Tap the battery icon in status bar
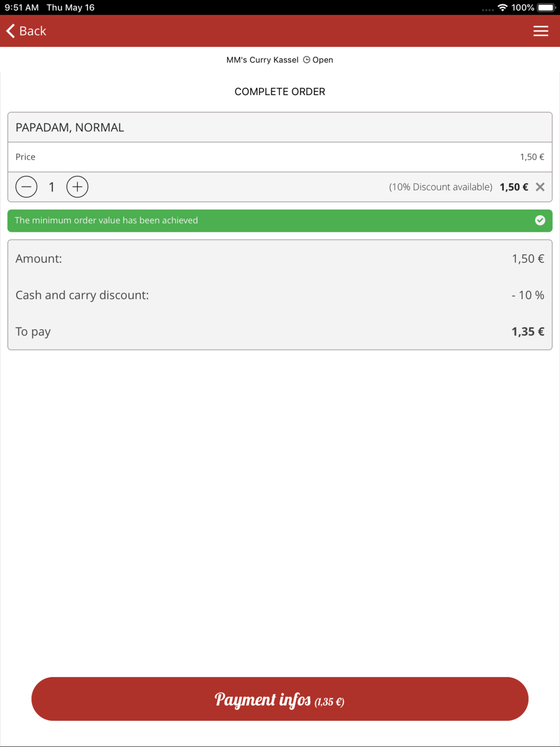The height and width of the screenshot is (747, 560). (x=546, y=8)
